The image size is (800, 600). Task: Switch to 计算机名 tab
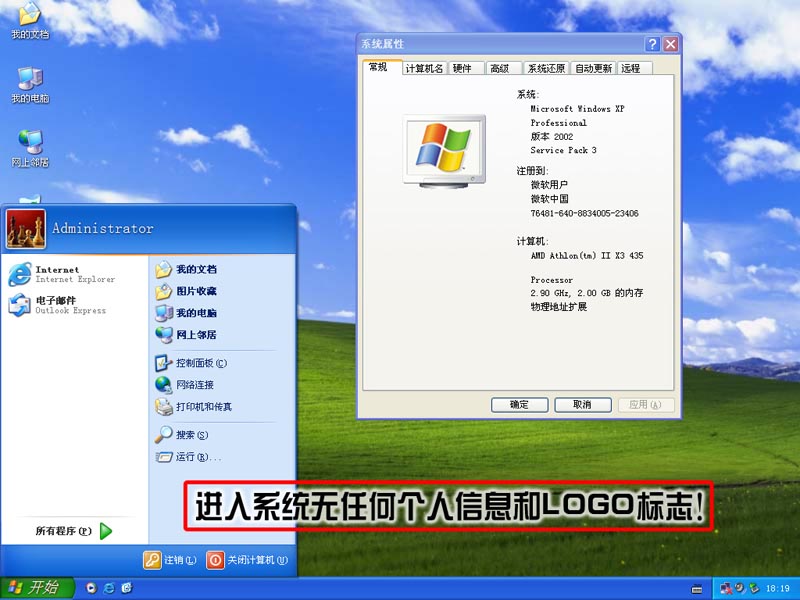coord(423,69)
